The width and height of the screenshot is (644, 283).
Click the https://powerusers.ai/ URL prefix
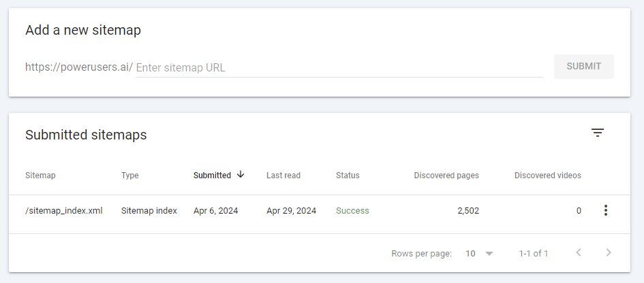coord(79,67)
